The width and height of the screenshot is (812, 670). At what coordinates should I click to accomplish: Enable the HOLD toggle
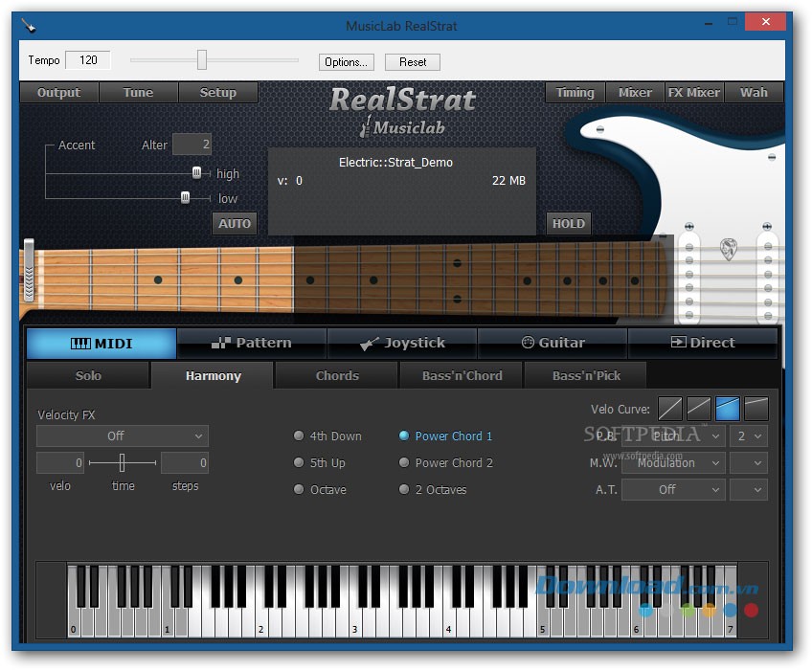(568, 223)
